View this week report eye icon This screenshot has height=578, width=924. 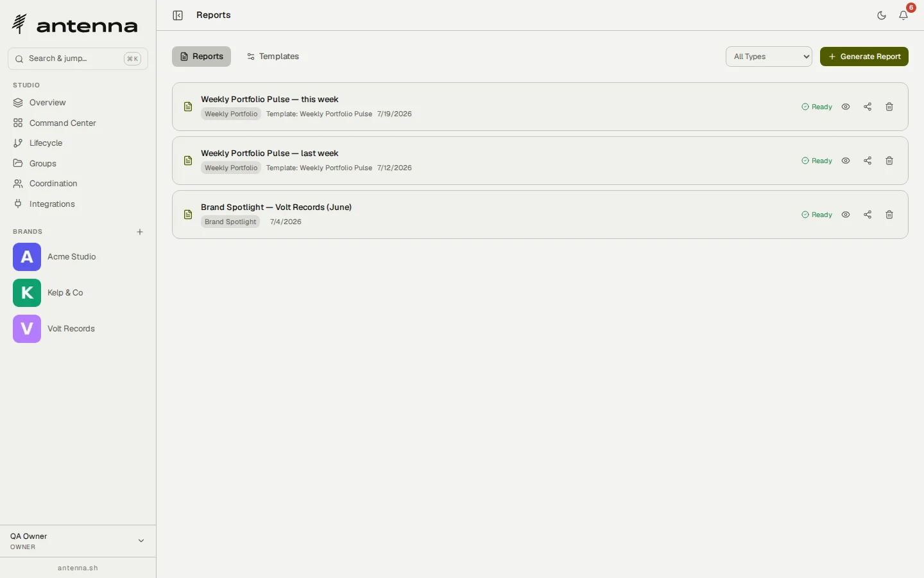pyautogui.click(x=846, y=107)
